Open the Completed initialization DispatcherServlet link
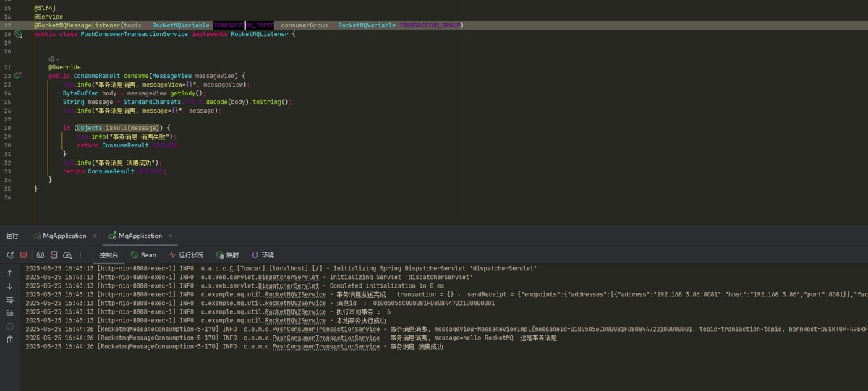 288,285
